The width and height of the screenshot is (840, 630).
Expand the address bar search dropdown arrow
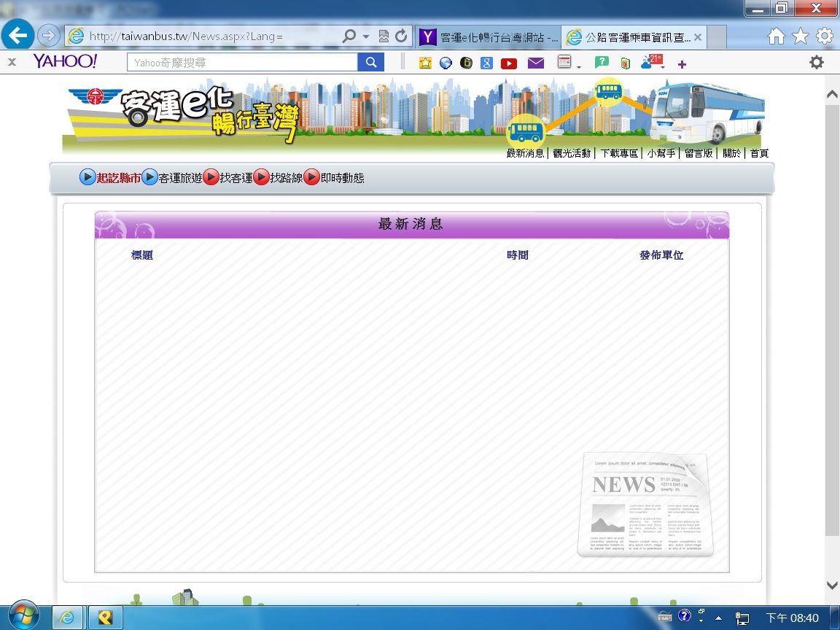pyautogui.click(x=366, y=36)
